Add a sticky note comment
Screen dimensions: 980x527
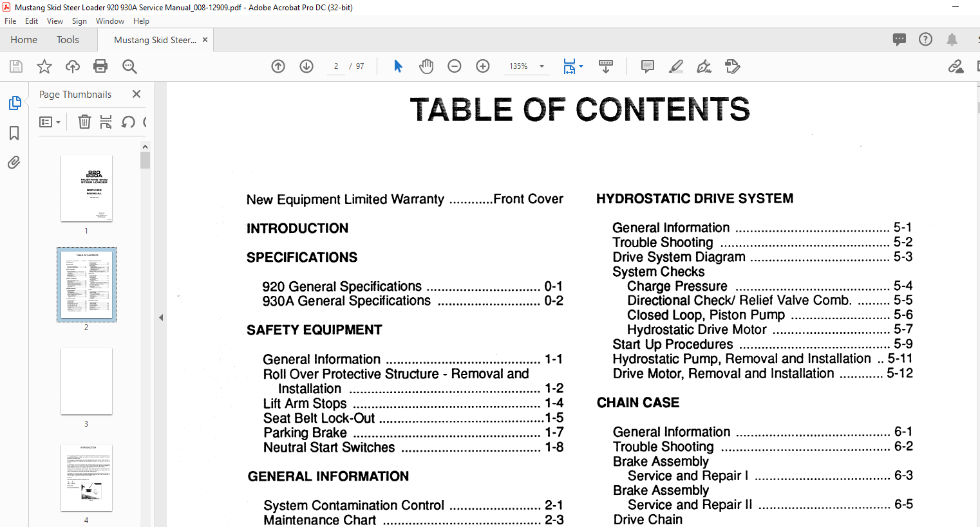coord(648,66)
